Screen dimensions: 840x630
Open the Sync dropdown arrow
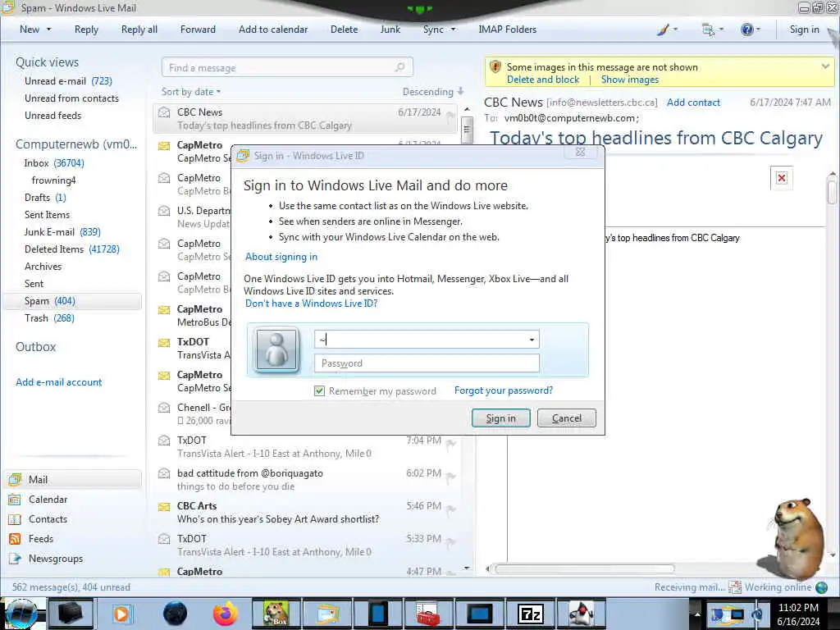[x=453, y=30]
